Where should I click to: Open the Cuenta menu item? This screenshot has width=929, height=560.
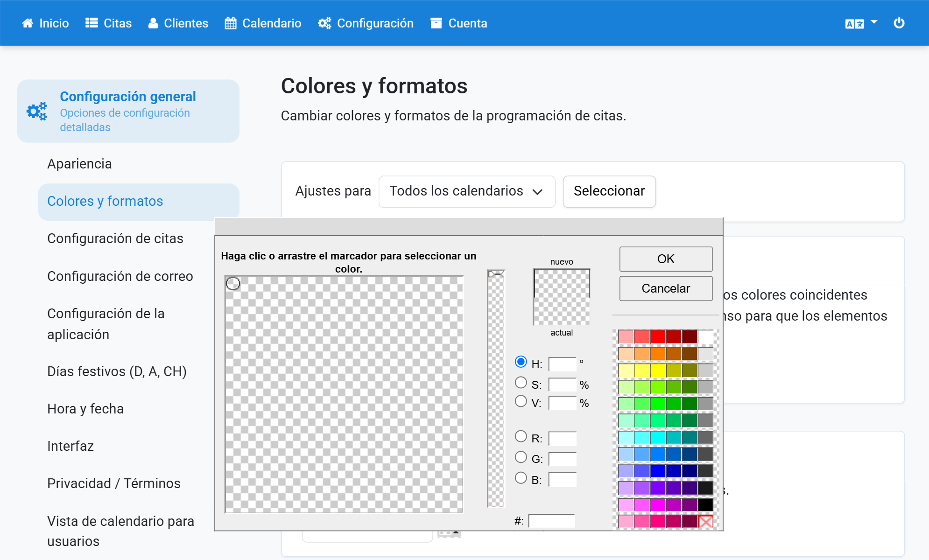click(458, 23)
